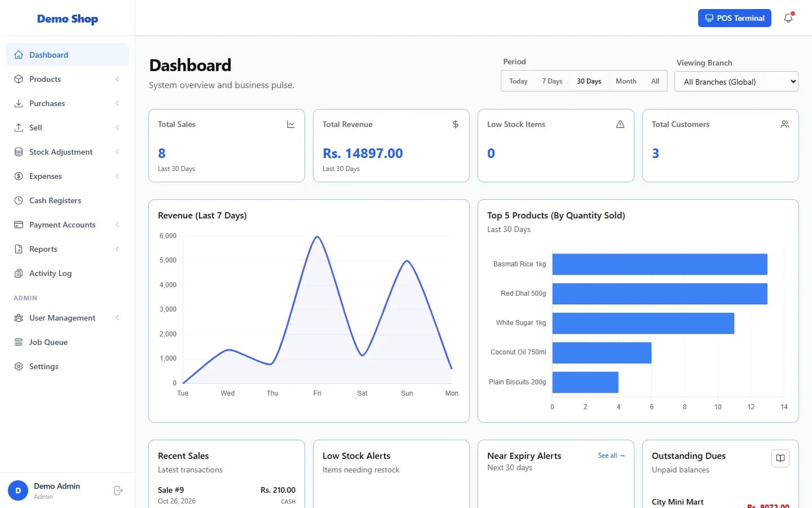Click the Total Revenue dollar icon
The width and height of the screenshot is (812, 508).
tap(456, 124)
